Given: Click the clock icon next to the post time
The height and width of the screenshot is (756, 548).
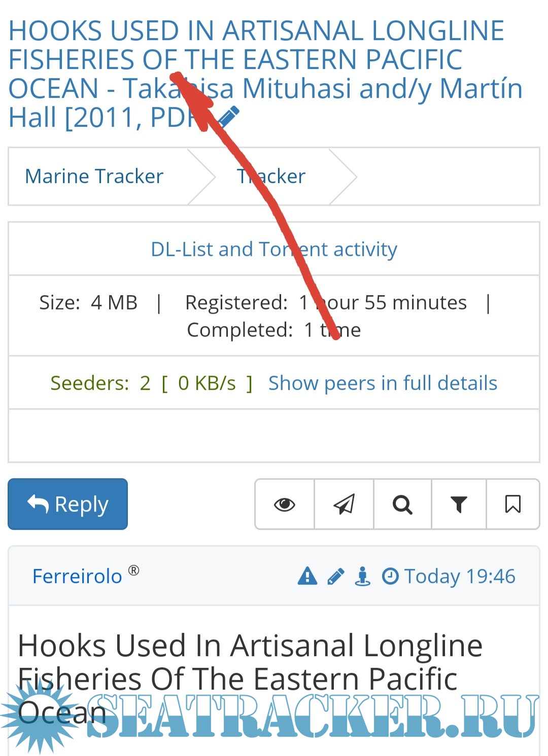Looking at the screenshot, I should [x=390, y=577].
